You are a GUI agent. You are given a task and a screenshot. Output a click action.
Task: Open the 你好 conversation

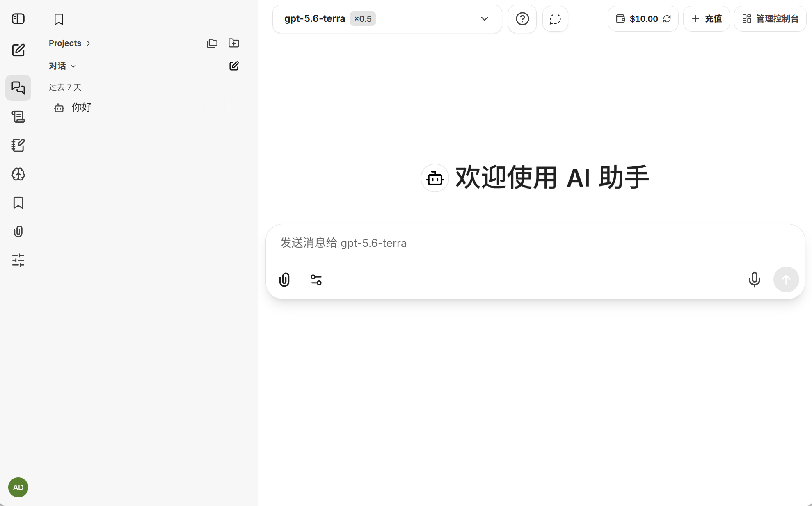tap(144, 107)
